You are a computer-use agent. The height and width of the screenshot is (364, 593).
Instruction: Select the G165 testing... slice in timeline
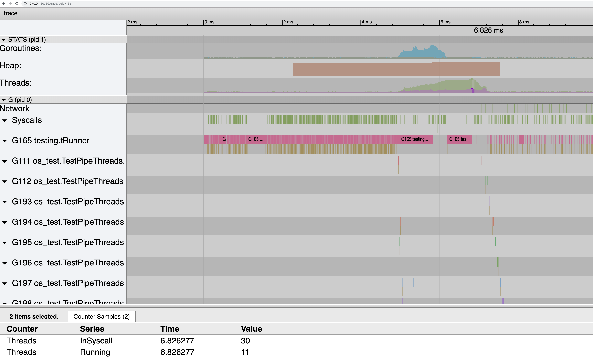(x=414, y=139)
